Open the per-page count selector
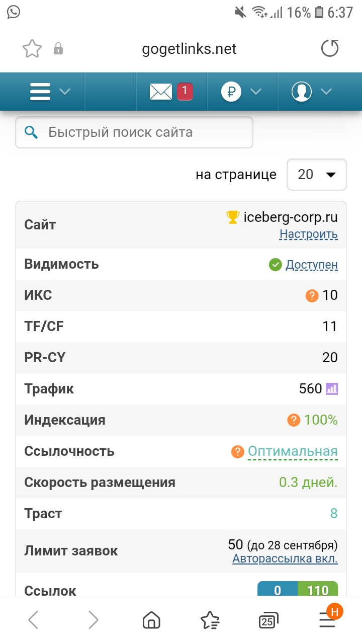The height and width of the screenshot is (644, 362). (316, 175)
